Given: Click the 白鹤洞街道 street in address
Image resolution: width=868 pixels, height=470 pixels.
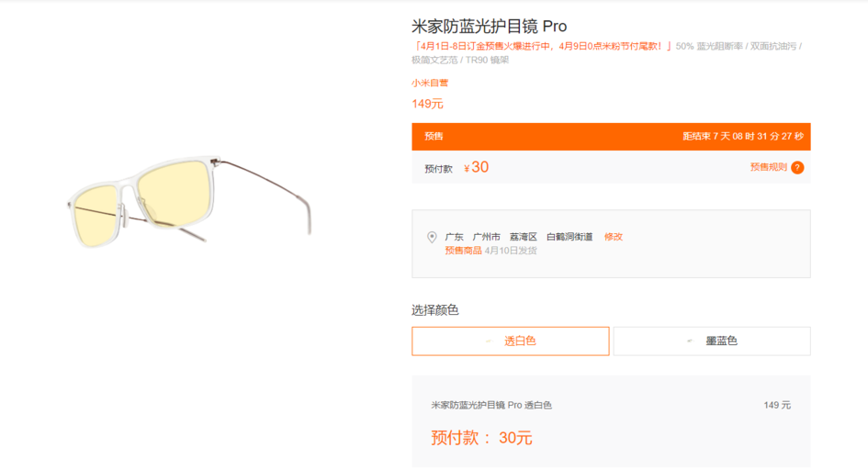Looking at the screenshot, I should tap(569, 237).
